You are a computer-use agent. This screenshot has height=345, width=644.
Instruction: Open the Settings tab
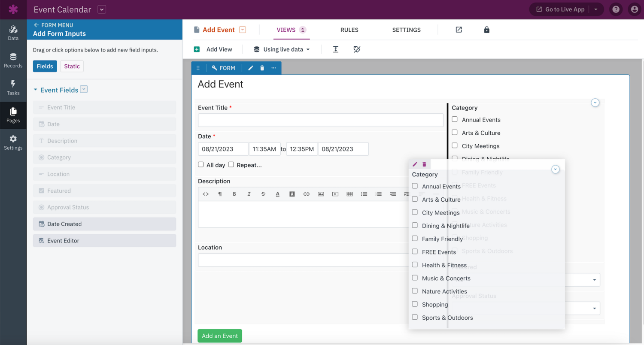click(x=406, y=30)
